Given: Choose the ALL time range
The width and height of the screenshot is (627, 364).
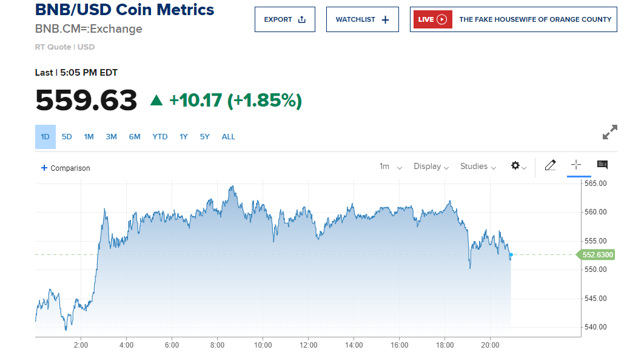Looking at the screenshot, I should tap(228, 137).
